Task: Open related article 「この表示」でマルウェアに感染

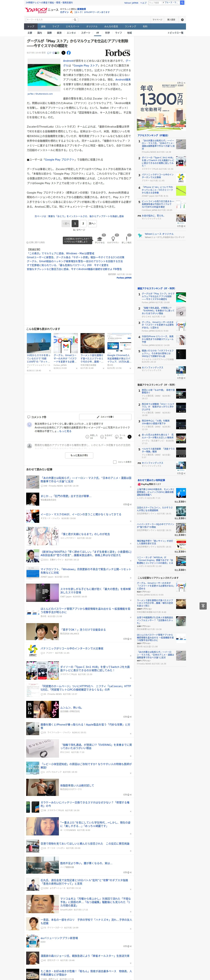Action: tap(61, 253)
